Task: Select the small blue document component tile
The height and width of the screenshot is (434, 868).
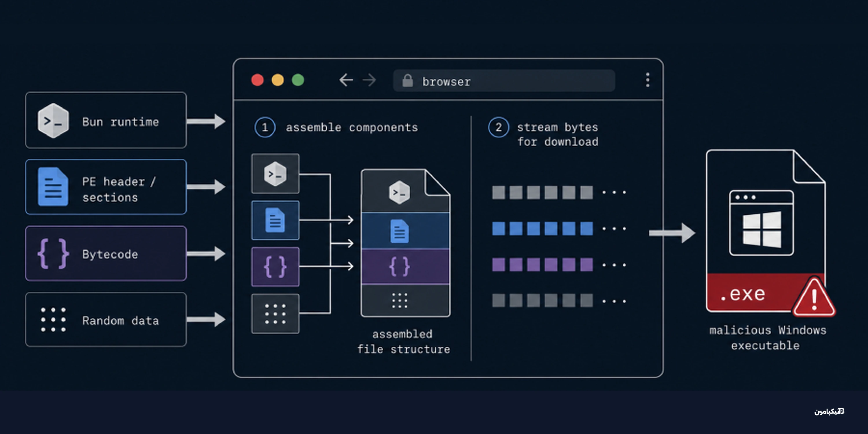Action: pyautogui.click(x=275, y=220)
